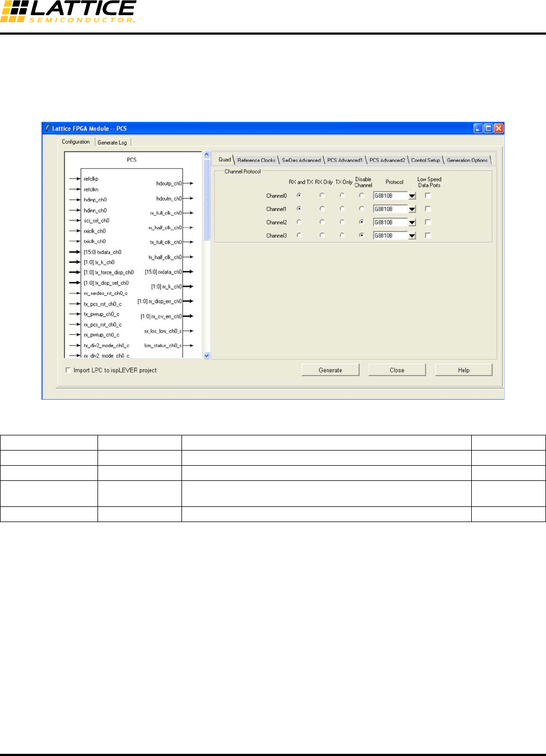Select Disable Channel for Channel1
The width and height of the screenshot is (546, 756).
pyautogui.click(x=361, y=208)
